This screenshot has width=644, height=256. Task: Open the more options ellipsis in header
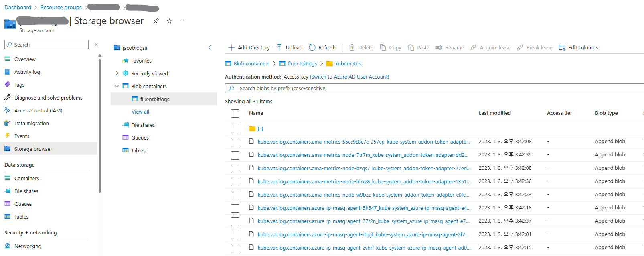pos(182,21)
